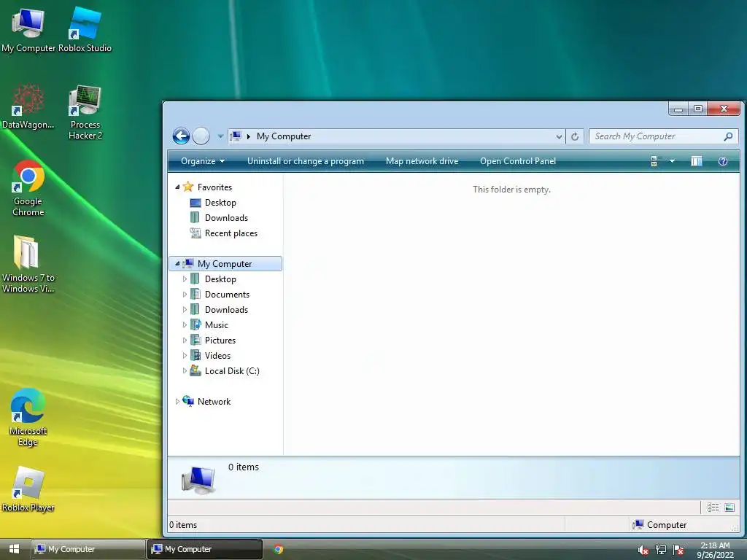Switch to second My Computer taskbar button
Viewport: 747px width, 560px height.
205,549
